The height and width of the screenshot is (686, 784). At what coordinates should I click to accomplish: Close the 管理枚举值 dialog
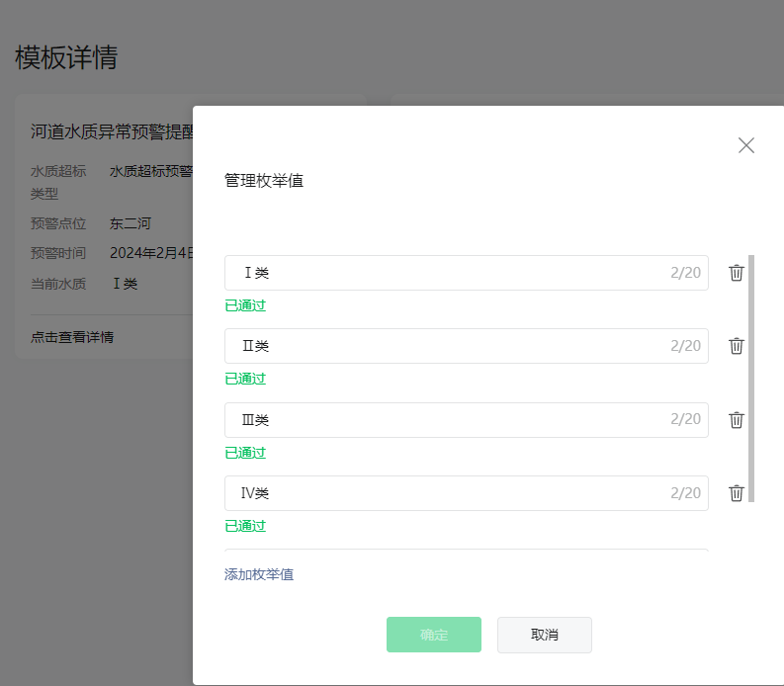coord(746,145)
